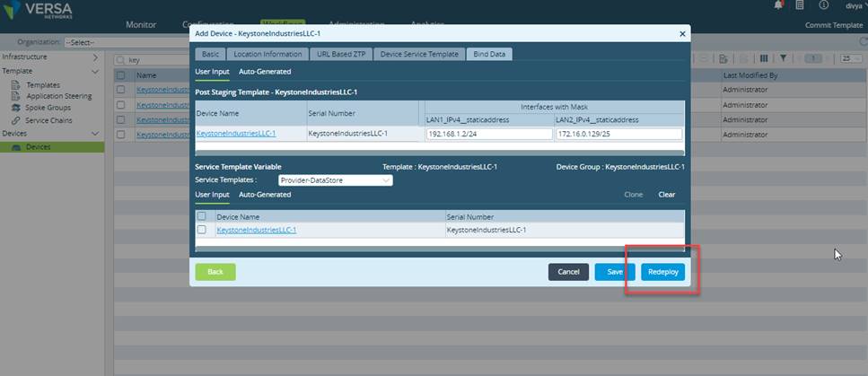The width and height of the screenshot is (868, 376).
Task: Check the KeystoneIndustriesLLC-1 service template row checkbox
Action: pos(202,230)
